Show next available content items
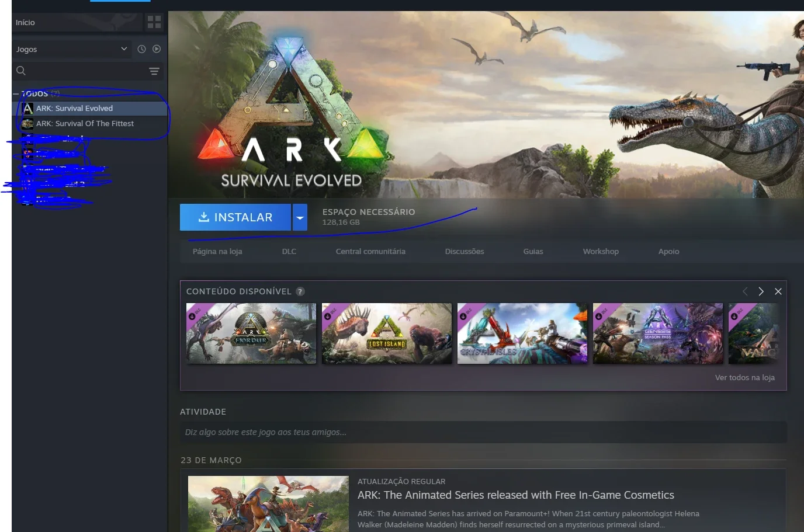 pyautogui.click(x=761, y=291)
